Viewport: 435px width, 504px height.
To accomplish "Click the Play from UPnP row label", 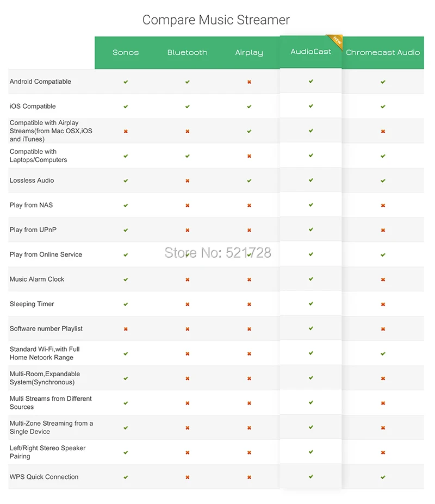I will tap(33, 230).
